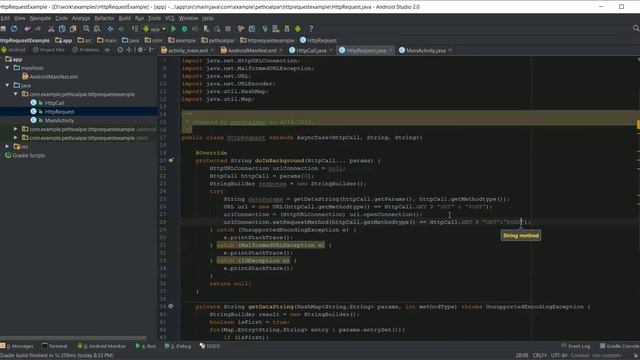Viewport: 640px width, 360px height.
Task: Run the app with green play icon
Action: pos(173,29)
